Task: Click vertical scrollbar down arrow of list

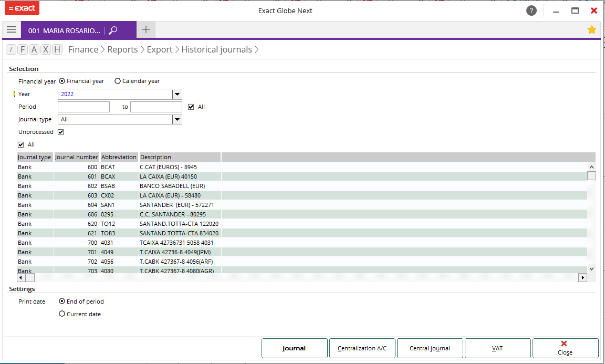Action: click(591, 268)
